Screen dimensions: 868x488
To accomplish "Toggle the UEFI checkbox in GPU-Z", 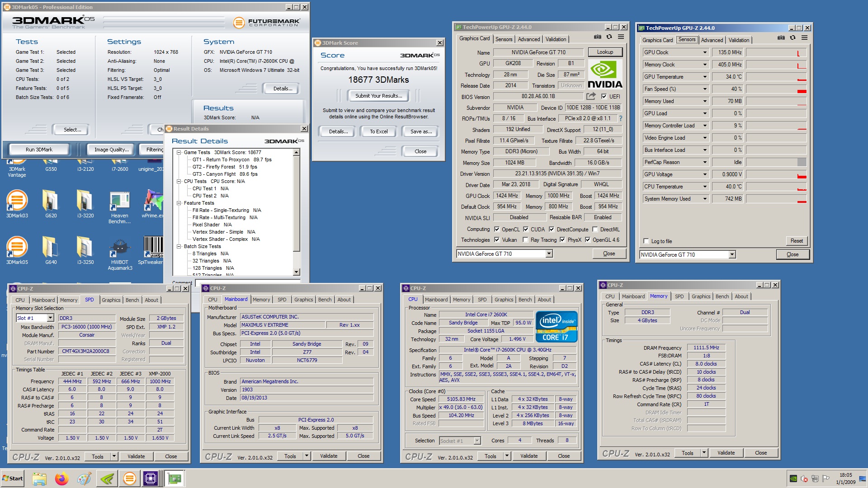I will coord(604,96).
